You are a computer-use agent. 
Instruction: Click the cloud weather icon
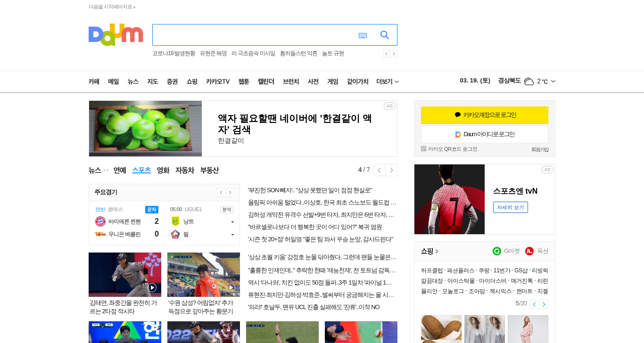(x=529, y=81)
